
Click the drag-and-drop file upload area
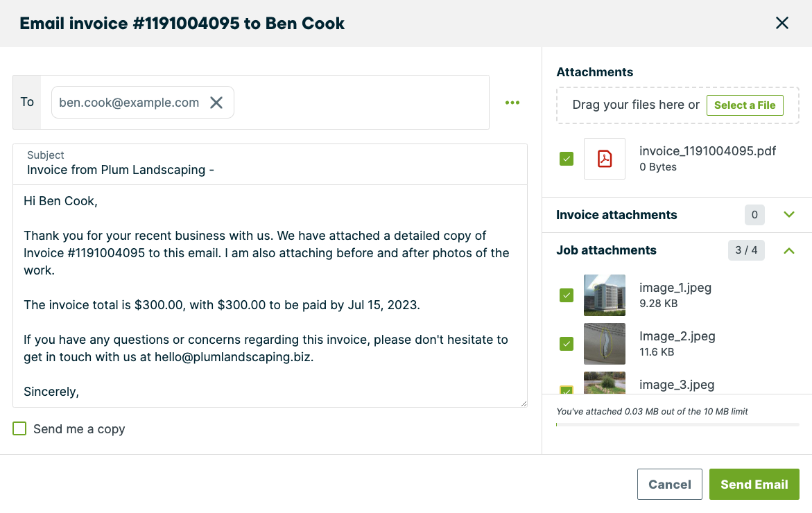tap(677, 105)
